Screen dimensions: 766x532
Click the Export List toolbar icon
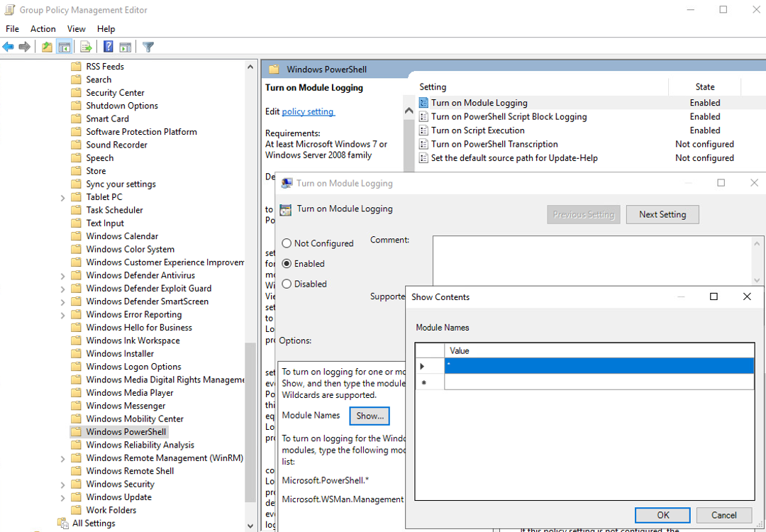[86, 47]
